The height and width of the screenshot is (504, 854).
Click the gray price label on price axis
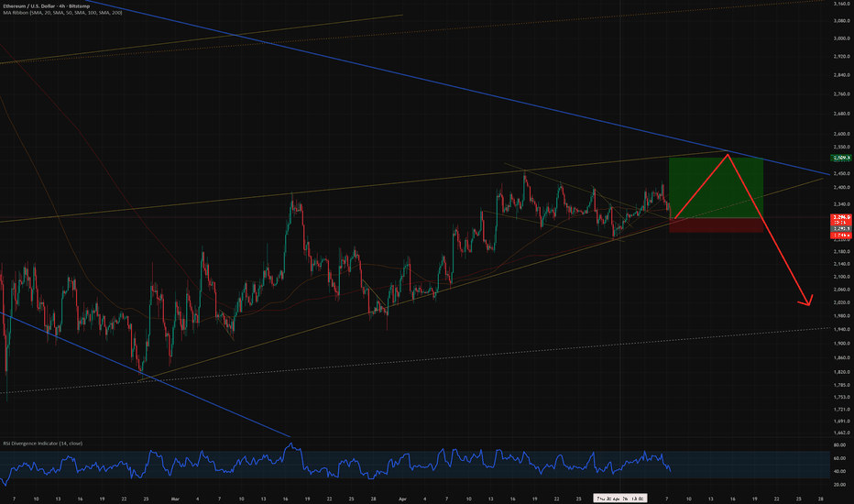pos(841,228)
